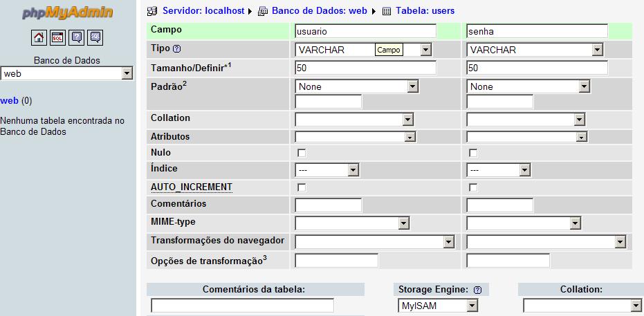The height and width of the screenshot is (316, 644).
Task: Check the Nulo box for usuario
Action: pos(302,153)
